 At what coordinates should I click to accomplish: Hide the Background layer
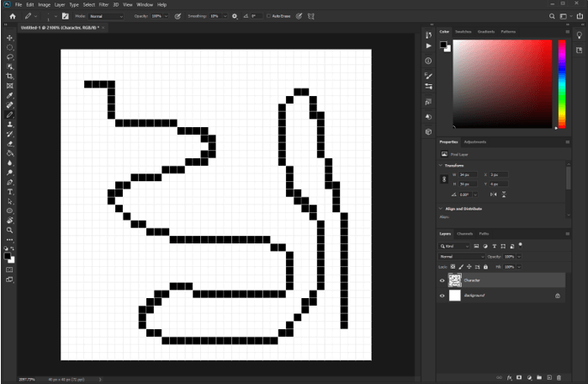(442, 296)
